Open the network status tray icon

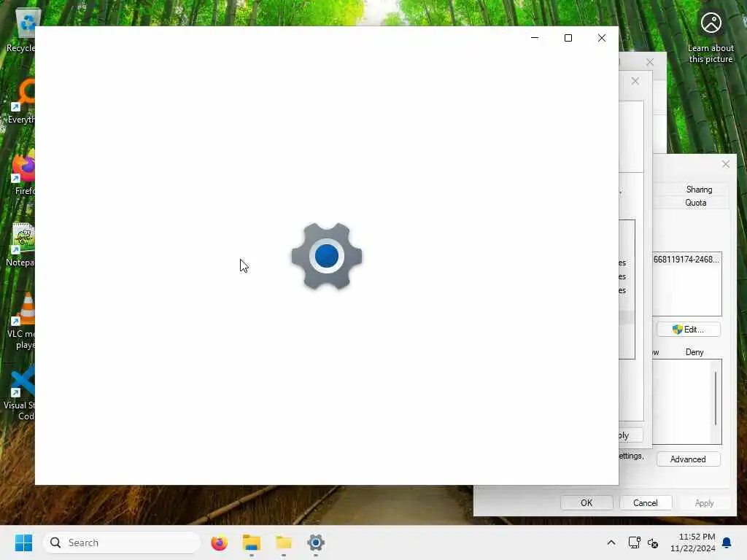click(634, 542)
